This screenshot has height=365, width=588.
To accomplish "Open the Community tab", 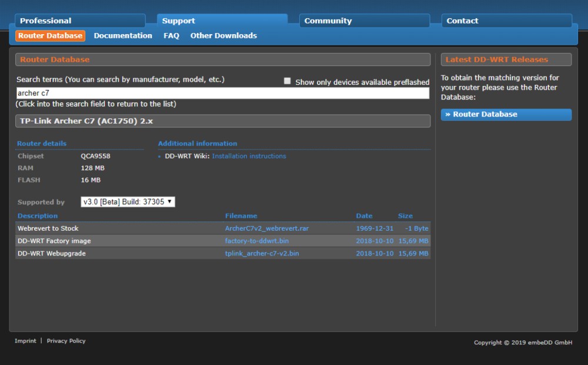I will click(364, 21).
